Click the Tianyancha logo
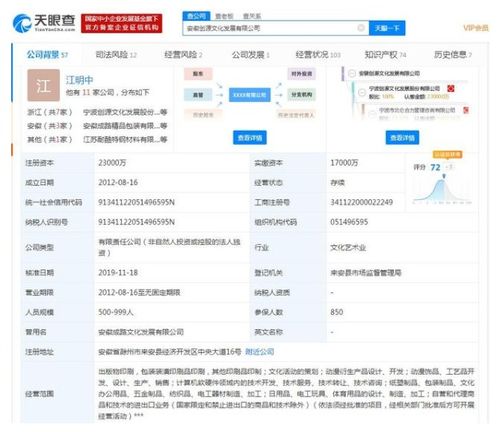 tap(44, 23)
